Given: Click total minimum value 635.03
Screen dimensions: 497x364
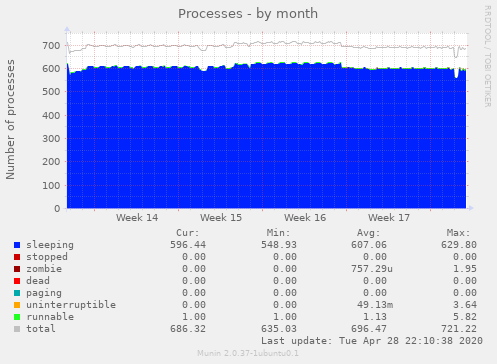Looking at the screenshot, I should [279, 329].
